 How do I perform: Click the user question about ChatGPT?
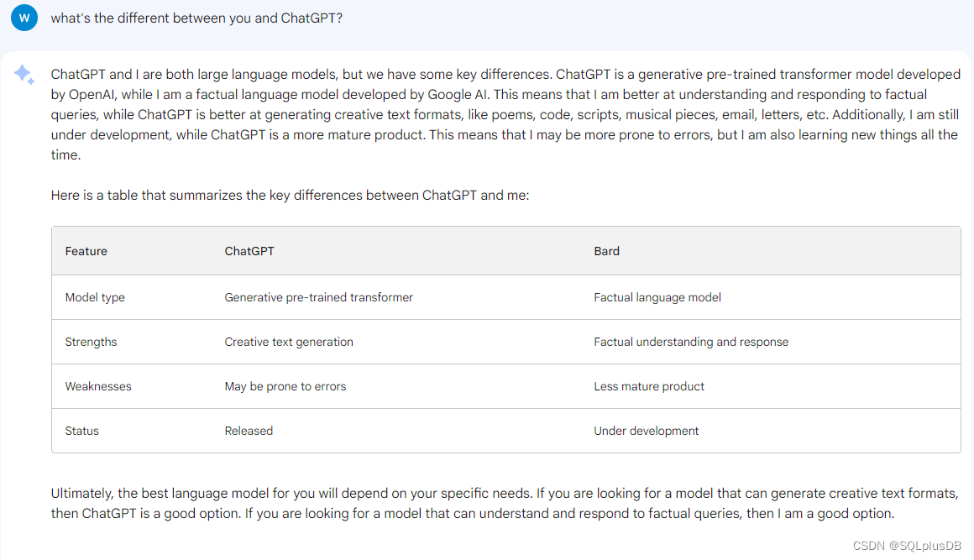pyautogui.click(x=197, y=18)
